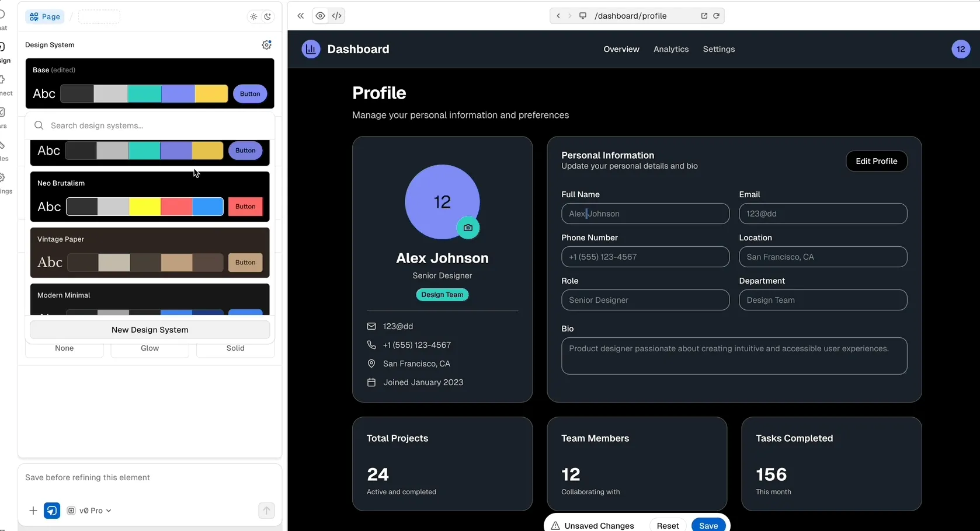Image resolution: width=980 pixels, height=531 pixels.
Task: Refresh the preview page
Action: click(x=716, y=16)
